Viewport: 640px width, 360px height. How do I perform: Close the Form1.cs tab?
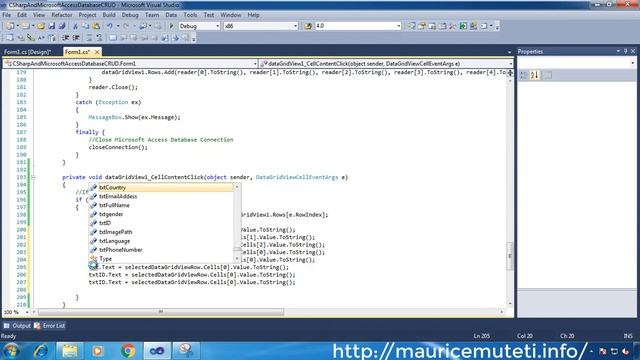[97, 52]
